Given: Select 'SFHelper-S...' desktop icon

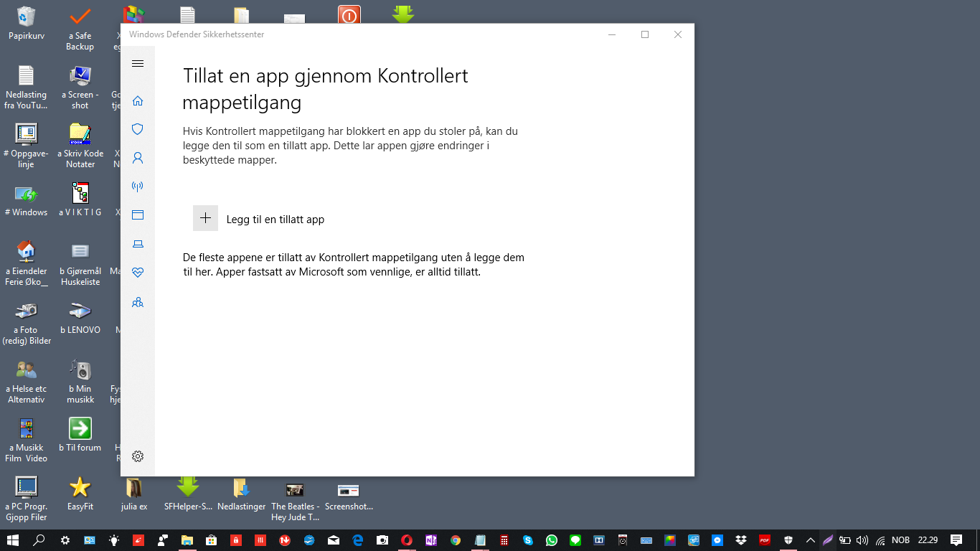Looking at the screenshot, I should tap(188, 494).
